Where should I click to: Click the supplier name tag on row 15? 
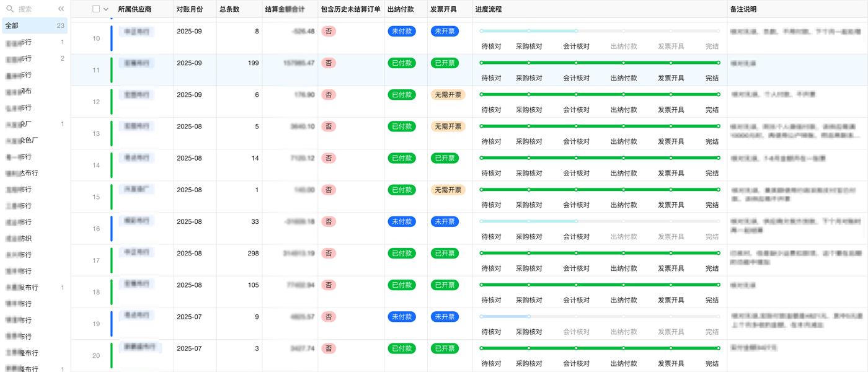[138, 189]
